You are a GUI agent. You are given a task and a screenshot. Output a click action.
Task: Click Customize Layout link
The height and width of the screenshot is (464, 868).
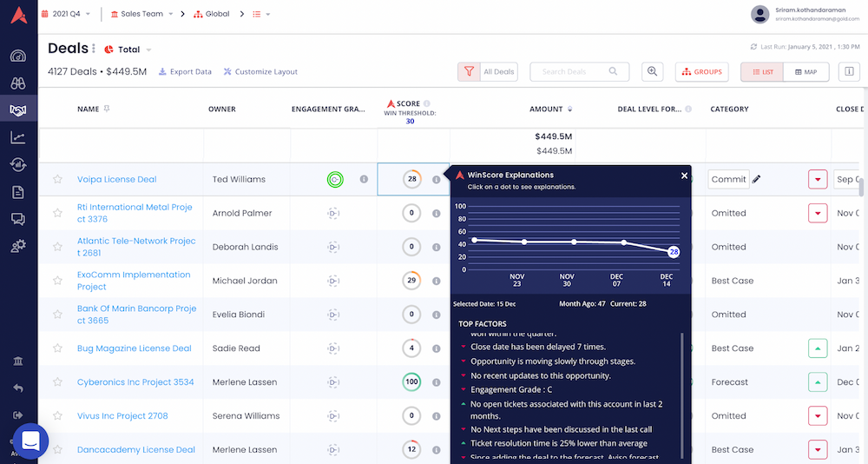pyautogui.click(x=260, y=71)
